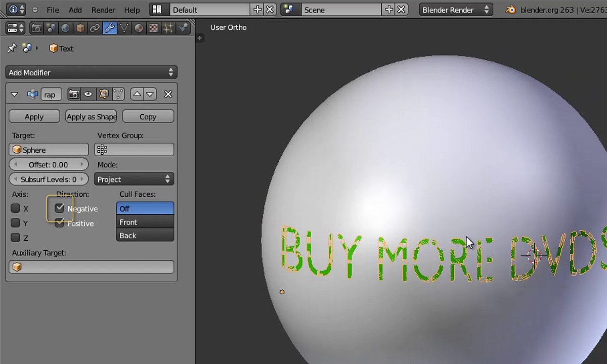Click the Blender logo splash icon
This screenshot has height=364, width=607.
coord(511,10)
